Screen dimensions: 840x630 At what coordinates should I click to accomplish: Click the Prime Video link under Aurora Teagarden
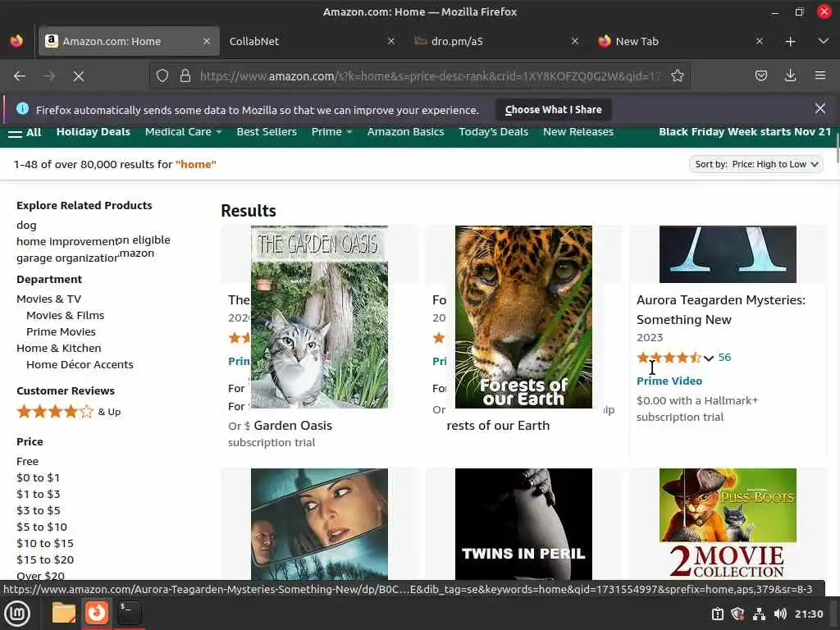coord(669,381)
